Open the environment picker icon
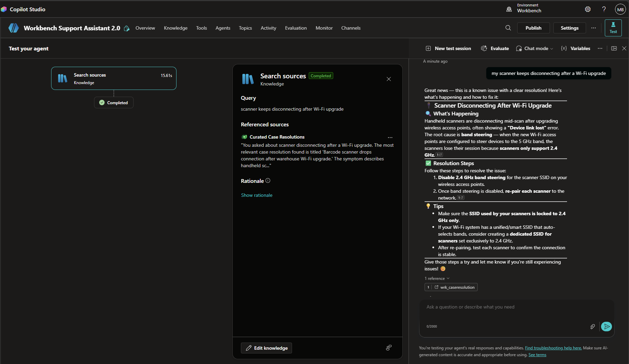The height and width of the screenshot is (364, 629). [x=509, y=9]
